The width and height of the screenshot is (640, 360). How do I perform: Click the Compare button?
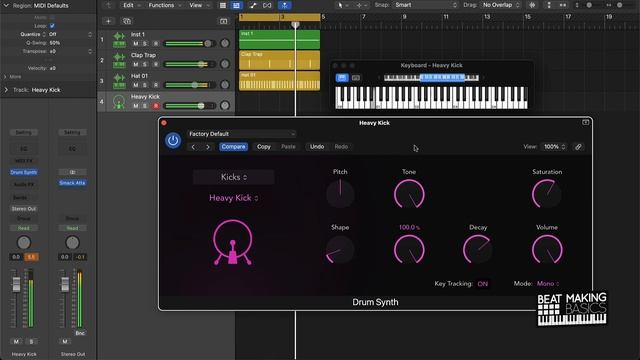pyautogui.click(x=233, y=147)
